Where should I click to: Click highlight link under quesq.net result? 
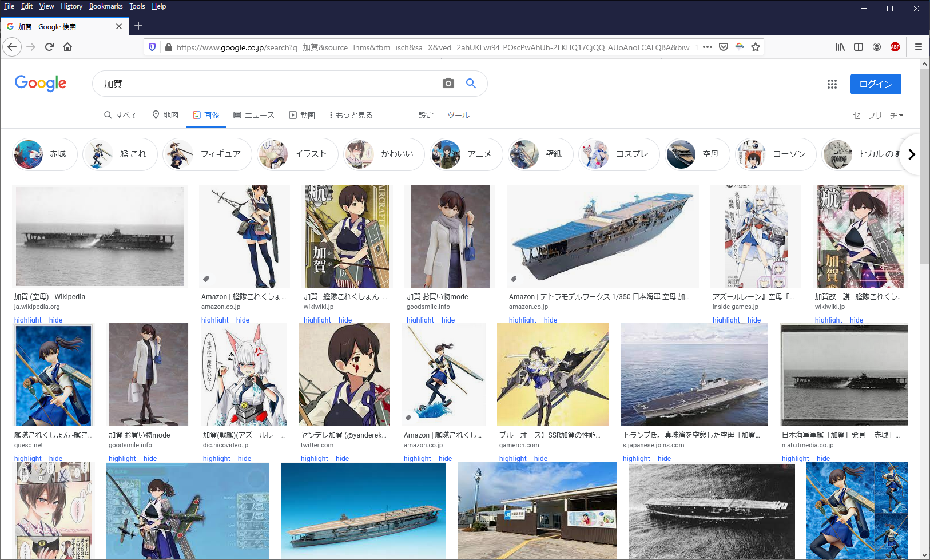[28, 459]
